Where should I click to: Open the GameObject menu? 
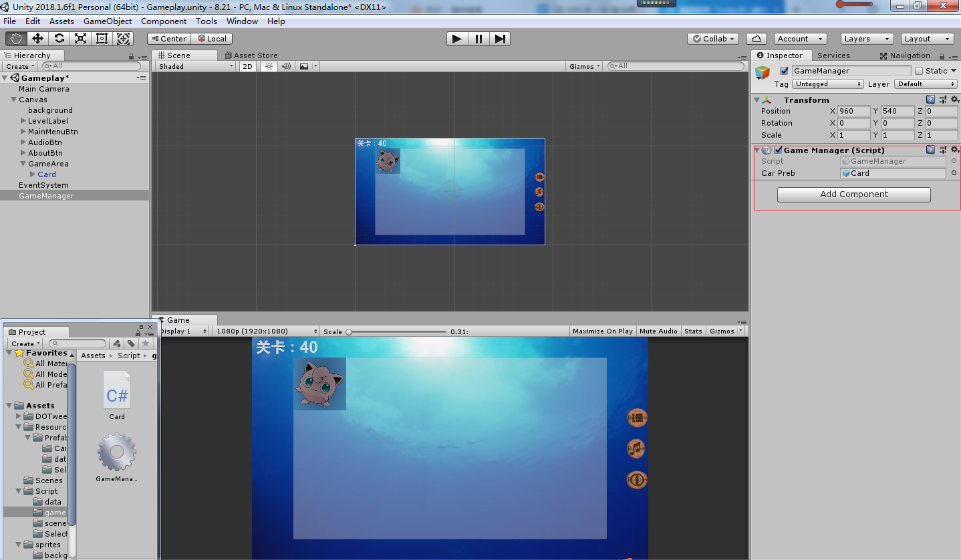108,21
